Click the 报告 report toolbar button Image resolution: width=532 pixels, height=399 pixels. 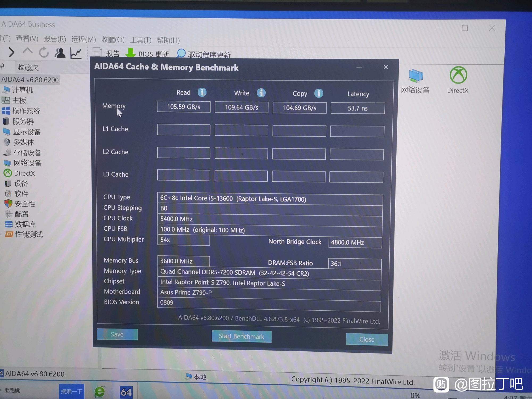(x=106, y=53)
